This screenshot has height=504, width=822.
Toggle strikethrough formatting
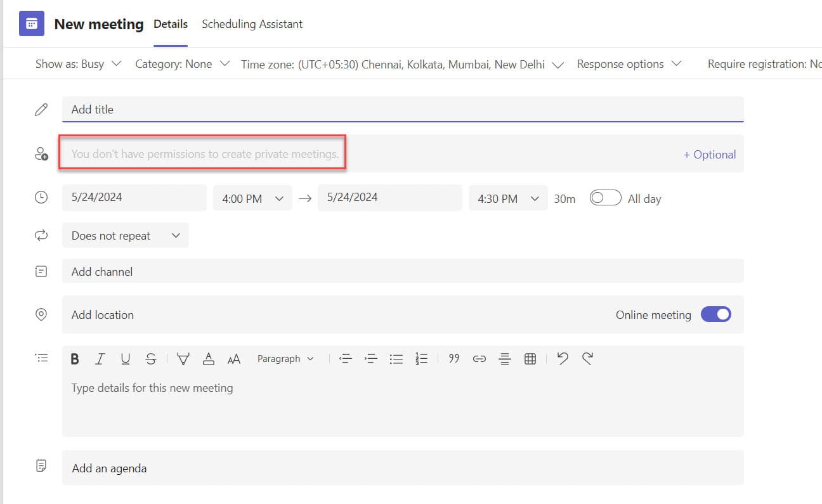[x=151, y=359]
